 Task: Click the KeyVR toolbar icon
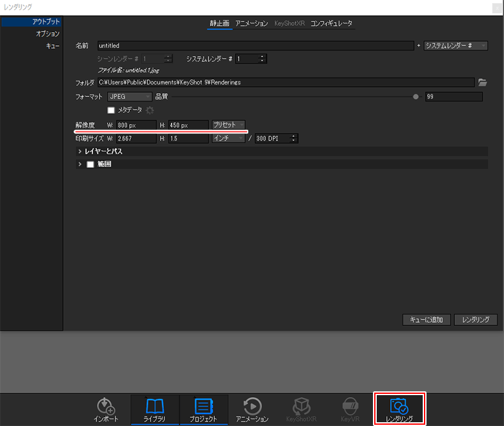[x=350, y=410]
